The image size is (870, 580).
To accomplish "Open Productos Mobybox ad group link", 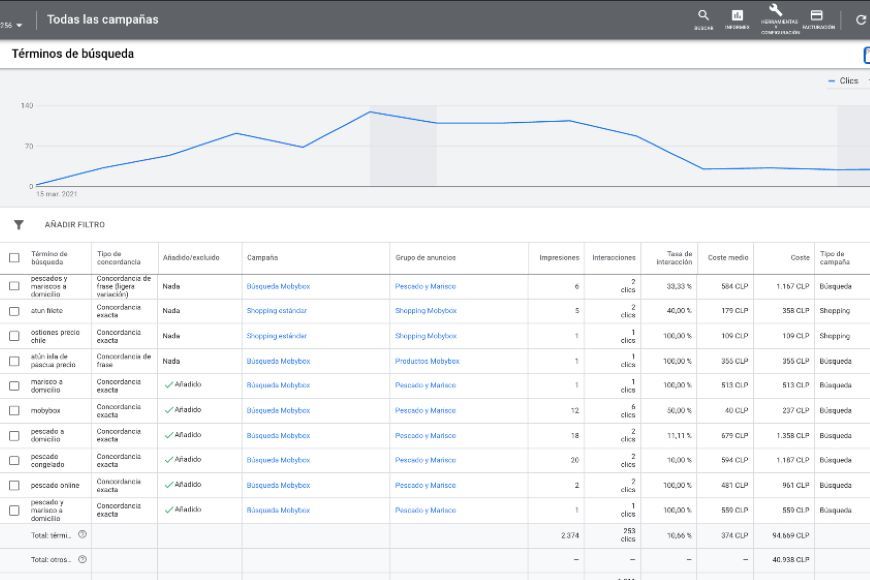I will point(427,361).
